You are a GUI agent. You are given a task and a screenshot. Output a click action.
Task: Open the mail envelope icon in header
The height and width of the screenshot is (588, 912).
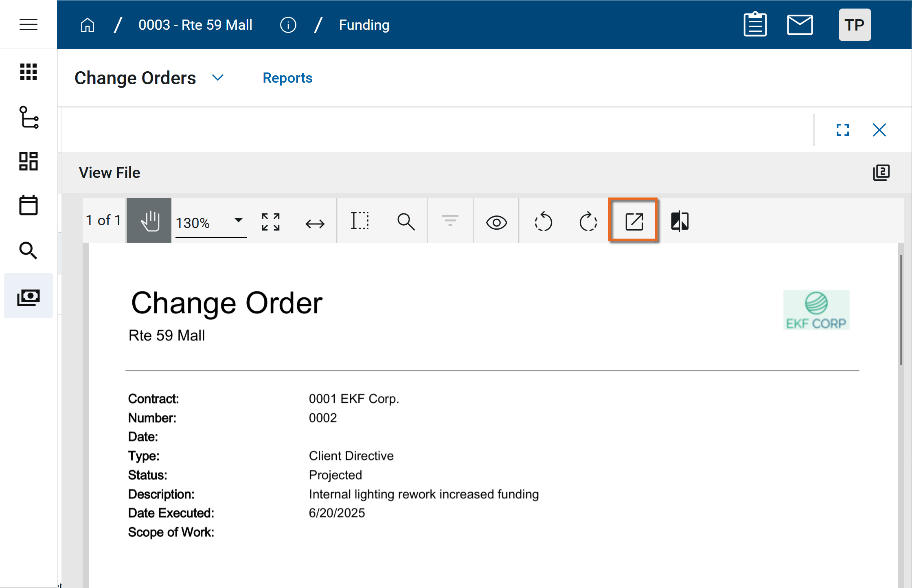pyautogui.click(x=800, y=25)
